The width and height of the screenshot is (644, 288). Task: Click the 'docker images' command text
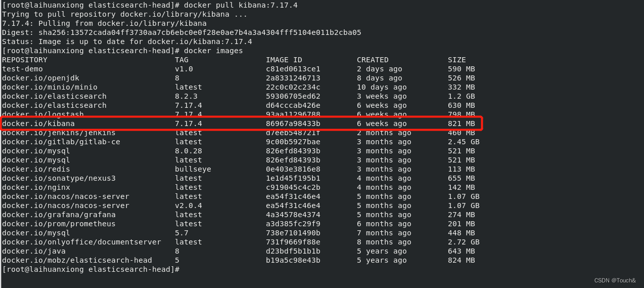click(213, 51)
